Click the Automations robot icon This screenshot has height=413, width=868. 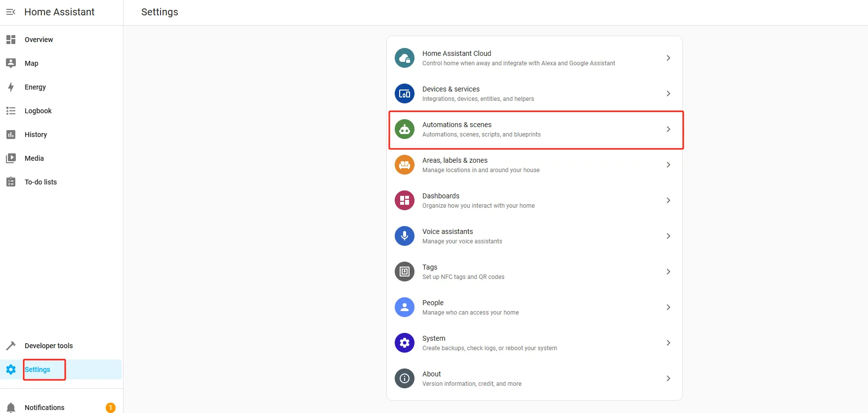[404, 129]
